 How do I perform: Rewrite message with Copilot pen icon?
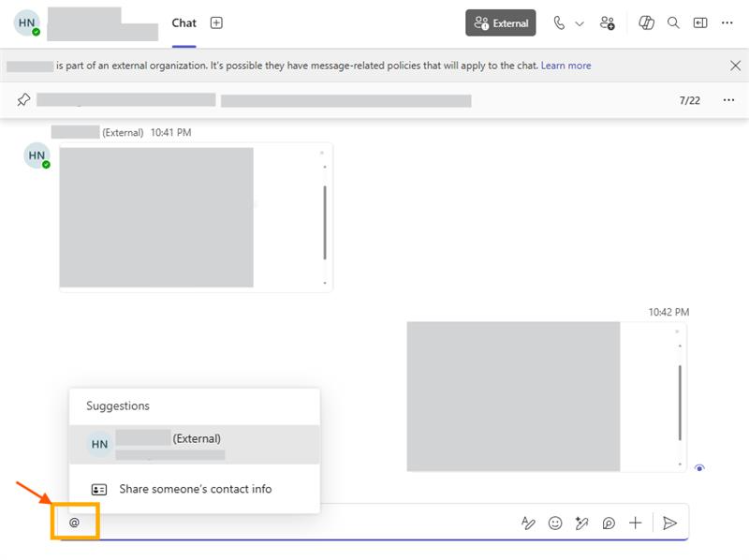(581, 523)
